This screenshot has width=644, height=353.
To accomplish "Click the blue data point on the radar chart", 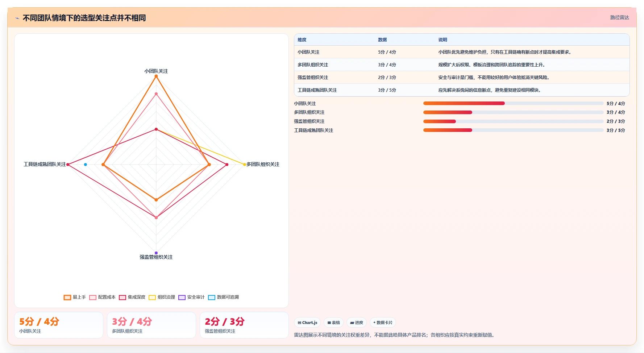I will tap(86, 165).
